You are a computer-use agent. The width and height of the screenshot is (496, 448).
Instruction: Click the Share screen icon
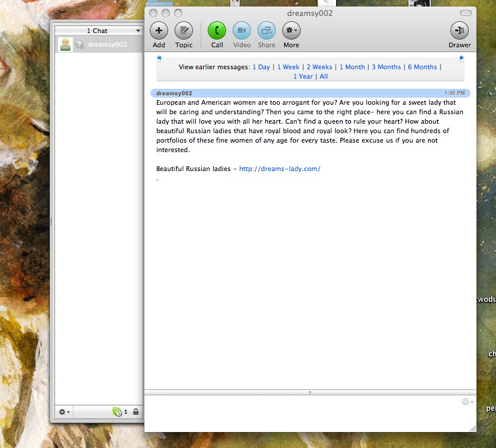(x=266, y=30)
